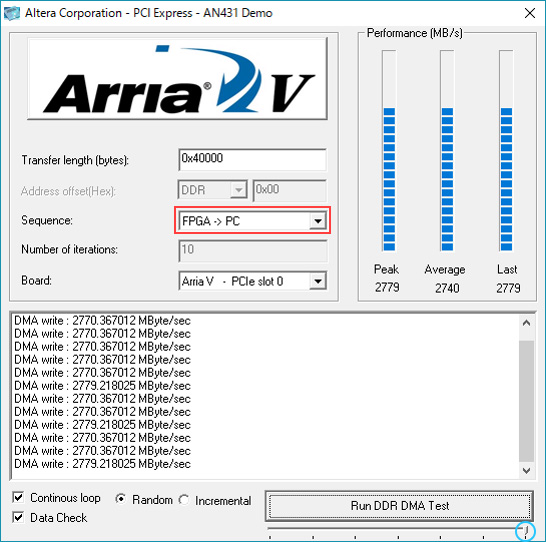Viewport: 546px width, 542px height.
Task: Click Run DDR DMA Test button
Action: pos(399,506)
